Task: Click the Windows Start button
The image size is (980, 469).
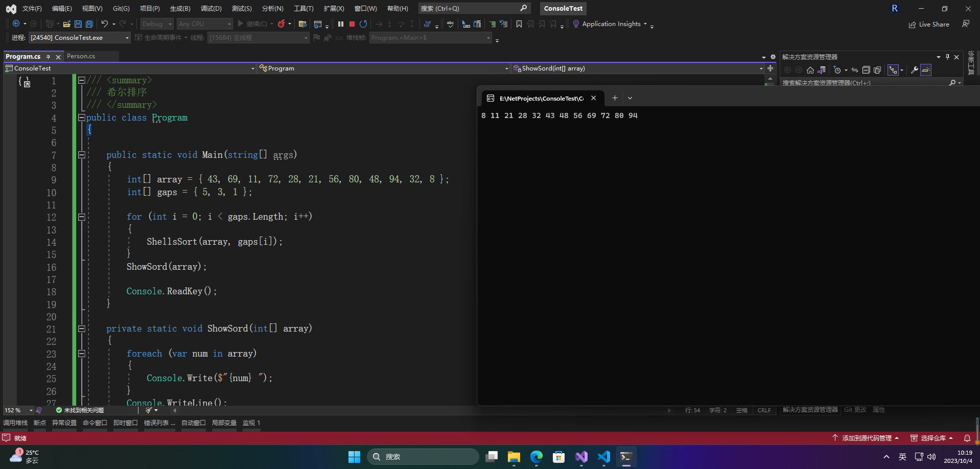Action: [x=354, y=457]
